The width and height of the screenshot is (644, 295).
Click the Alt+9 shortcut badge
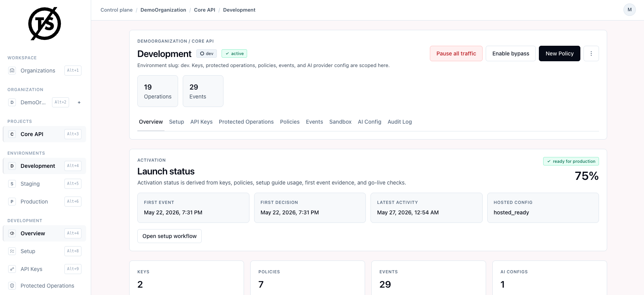73,269
